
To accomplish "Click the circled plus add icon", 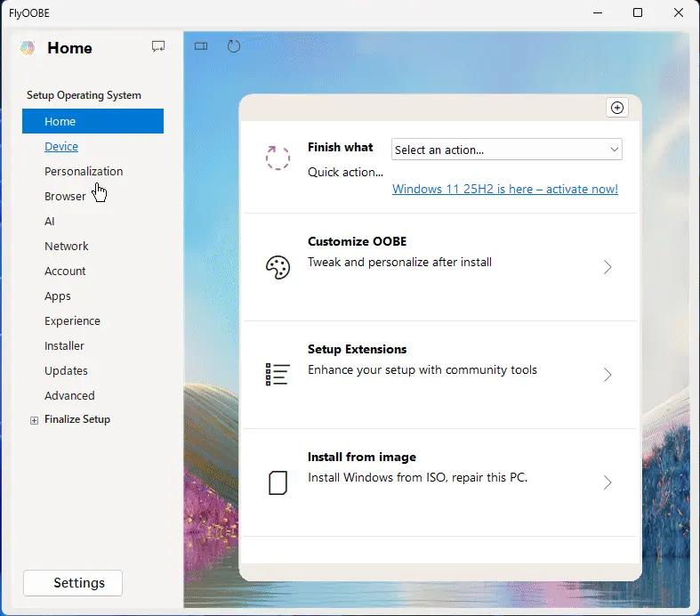I will tap(617, 108).
